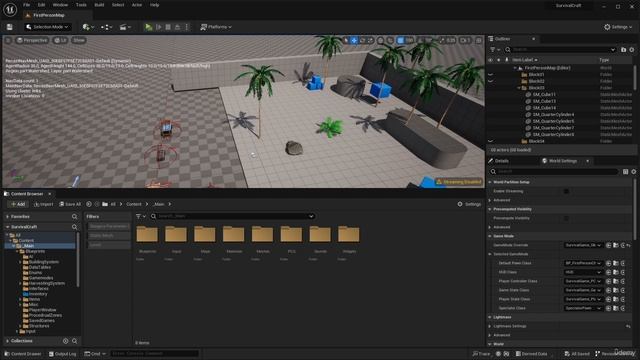Image resolution: width=640 pixels, height=360 pixels.
Task: Toggle grid snapping in viewport
Action: (401, 40)
